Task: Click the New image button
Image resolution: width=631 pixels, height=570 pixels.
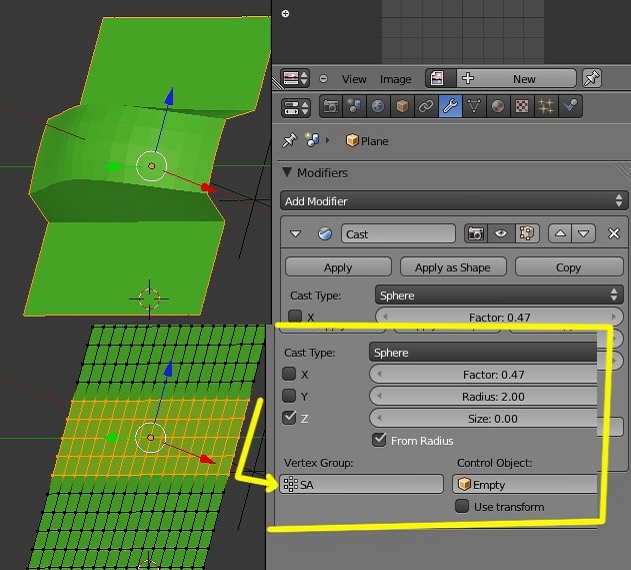Action: [x=524, y=78]
